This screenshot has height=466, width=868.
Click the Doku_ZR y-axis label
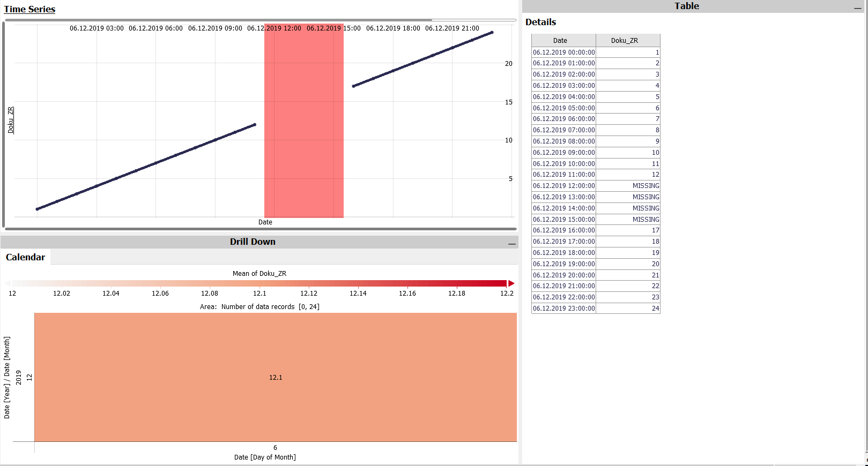coord(11,120)
